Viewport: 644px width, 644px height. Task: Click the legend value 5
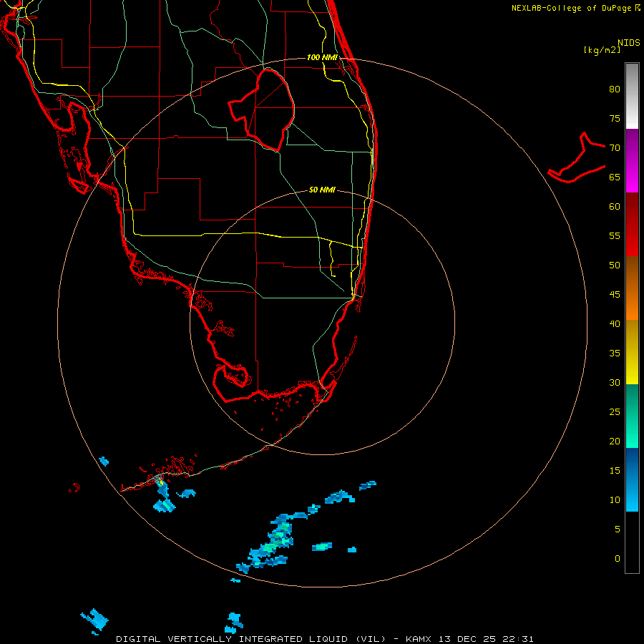tap(618, 530)
